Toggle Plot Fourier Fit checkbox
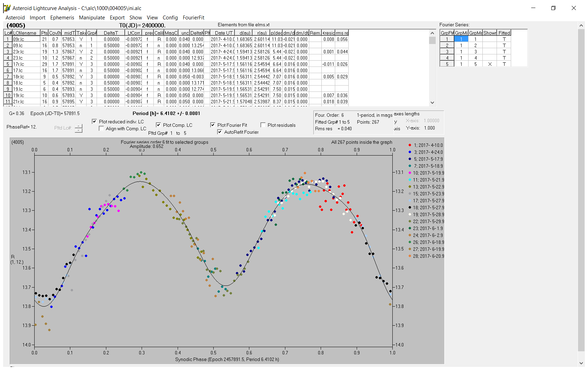 (213, 125)
